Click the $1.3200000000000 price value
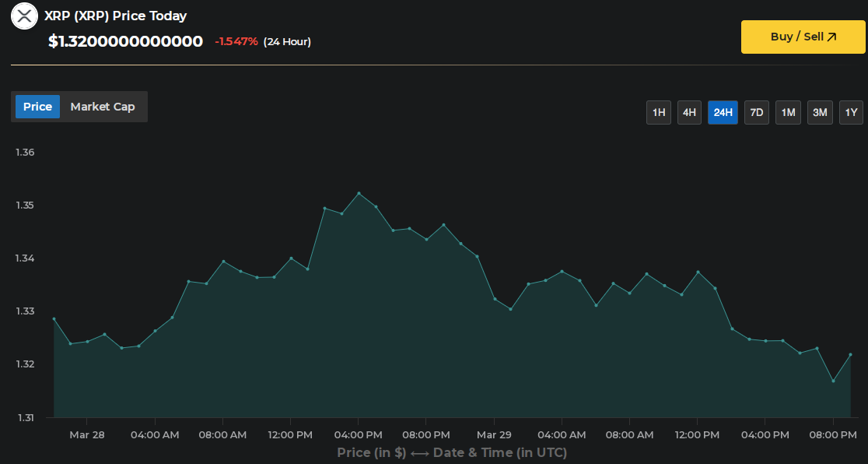The height and width of the screenshot is (464, 868). tap(125, 41)
